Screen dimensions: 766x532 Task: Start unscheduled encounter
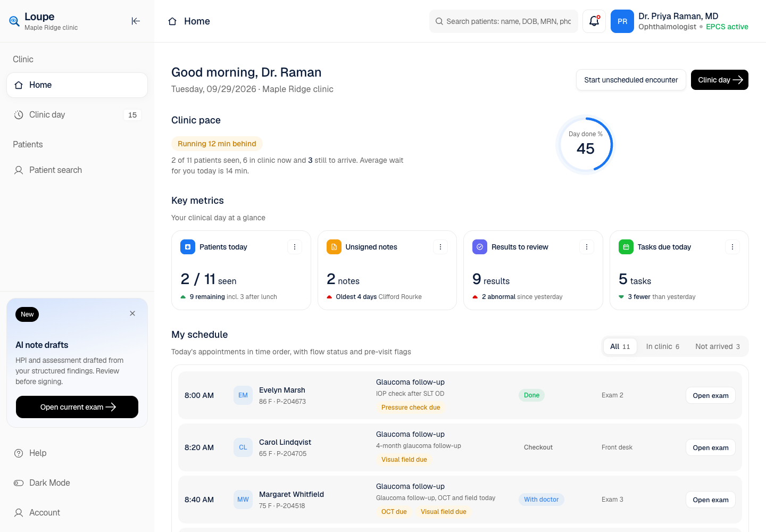click(631, 80)
